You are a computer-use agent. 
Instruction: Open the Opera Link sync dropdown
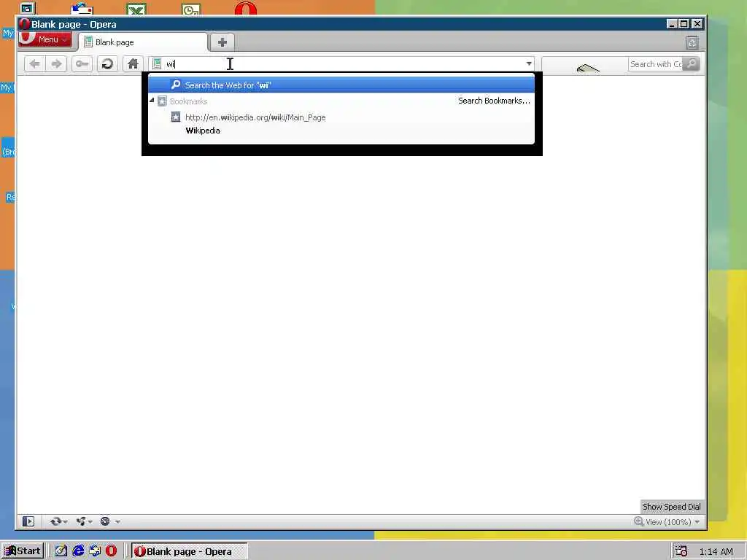(x=58, y=521)
